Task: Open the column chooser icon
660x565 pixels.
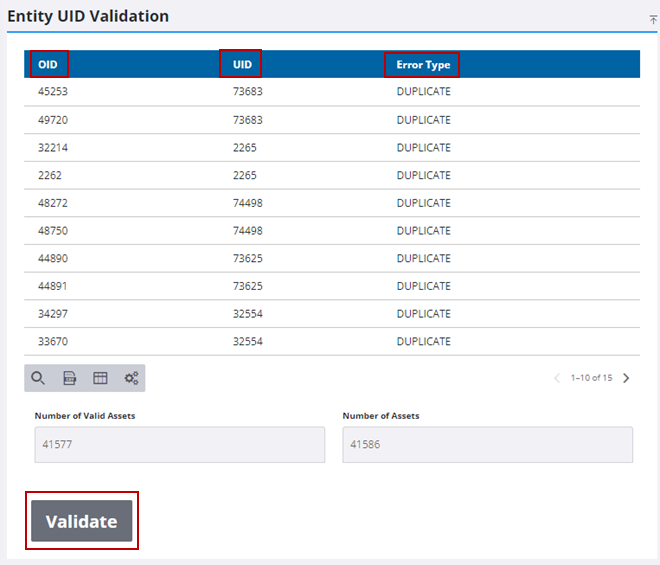Action: click(100, 378)
